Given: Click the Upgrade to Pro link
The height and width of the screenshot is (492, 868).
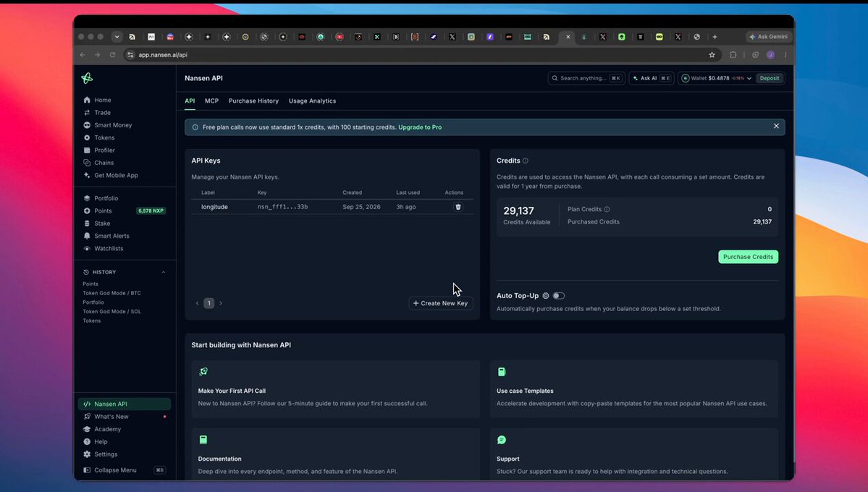Looking at the screenshot, I should tap(420, 127).
